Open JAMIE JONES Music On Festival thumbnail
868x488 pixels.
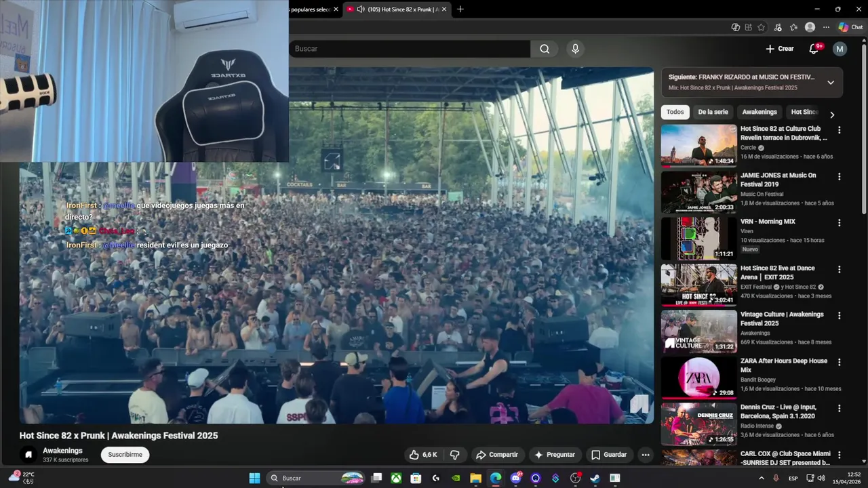[x=698, y=192]
